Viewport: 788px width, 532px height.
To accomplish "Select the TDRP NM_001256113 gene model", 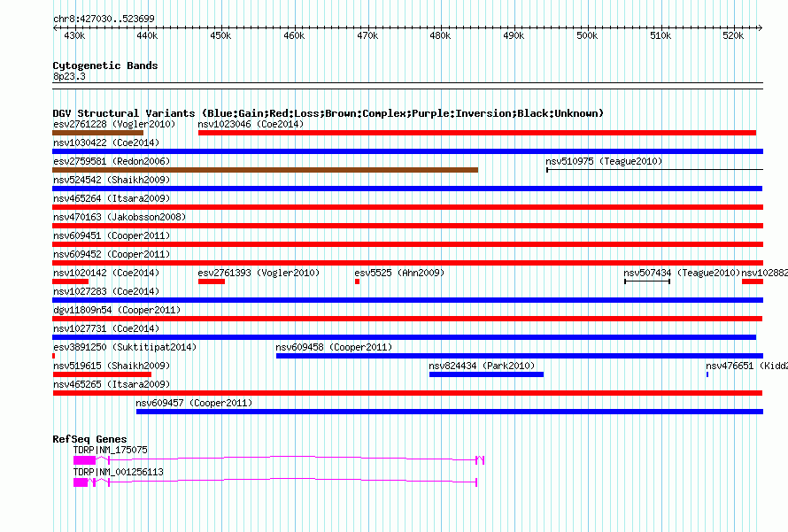I will [x=274, y=482].
